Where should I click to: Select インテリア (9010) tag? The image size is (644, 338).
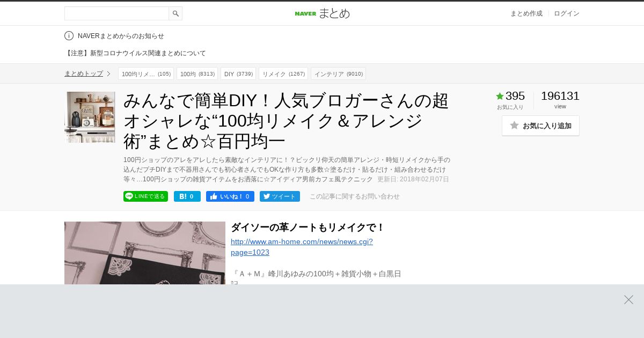[x=338, y=74]
